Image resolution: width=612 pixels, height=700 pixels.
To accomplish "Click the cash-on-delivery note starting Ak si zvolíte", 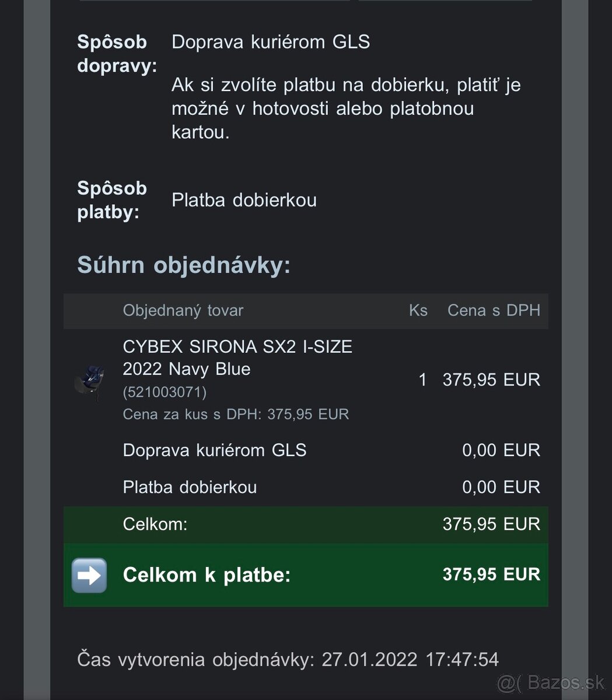I will click(x=345, y=108).
